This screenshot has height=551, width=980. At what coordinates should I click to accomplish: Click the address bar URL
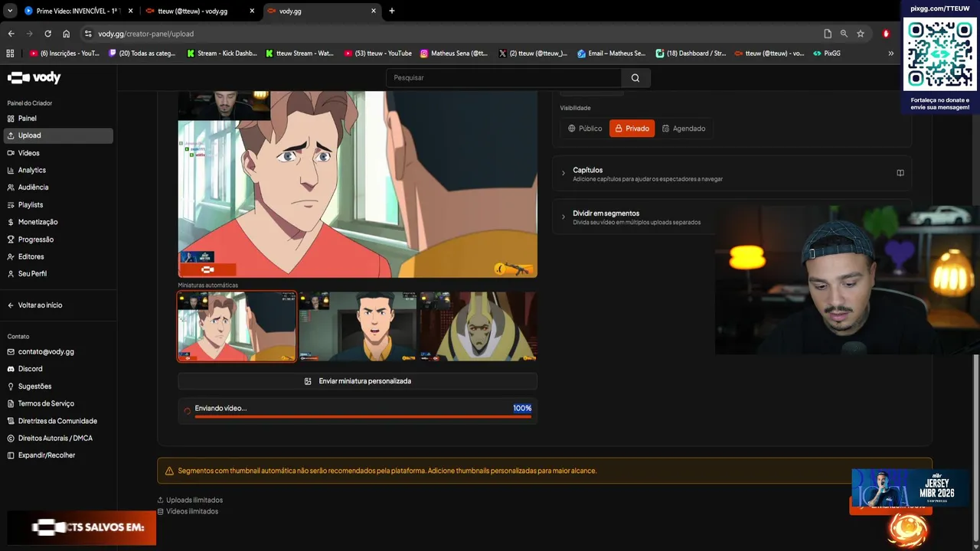pos(145,34)
